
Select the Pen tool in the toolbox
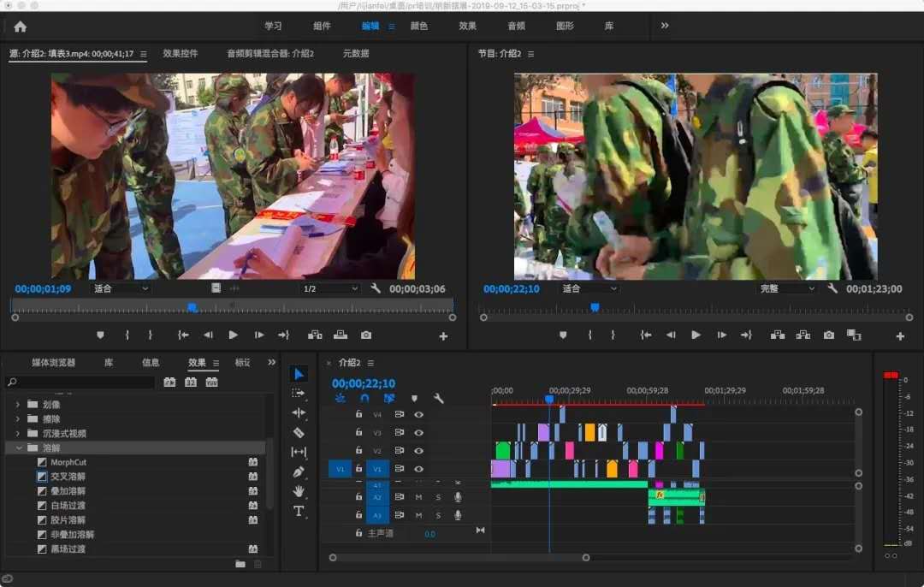(299, 471)
